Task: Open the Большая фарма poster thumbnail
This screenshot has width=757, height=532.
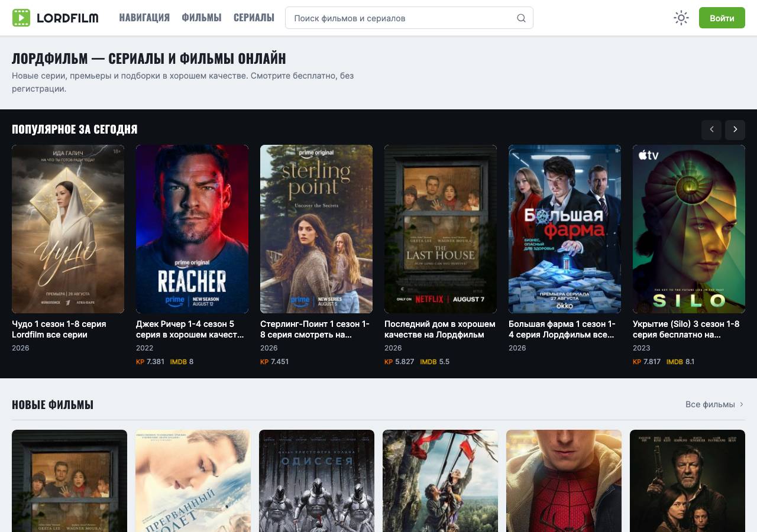Action: point(565,229)
